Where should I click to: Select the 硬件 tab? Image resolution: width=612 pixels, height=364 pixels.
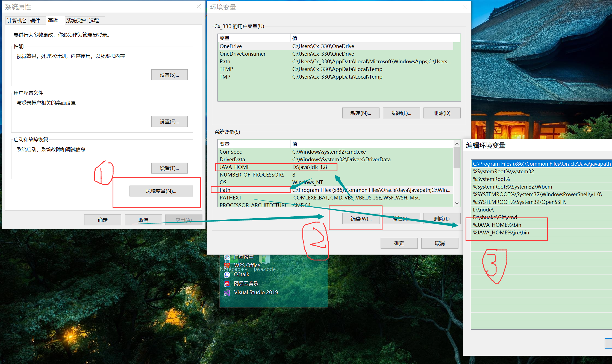tap(35, 20)
